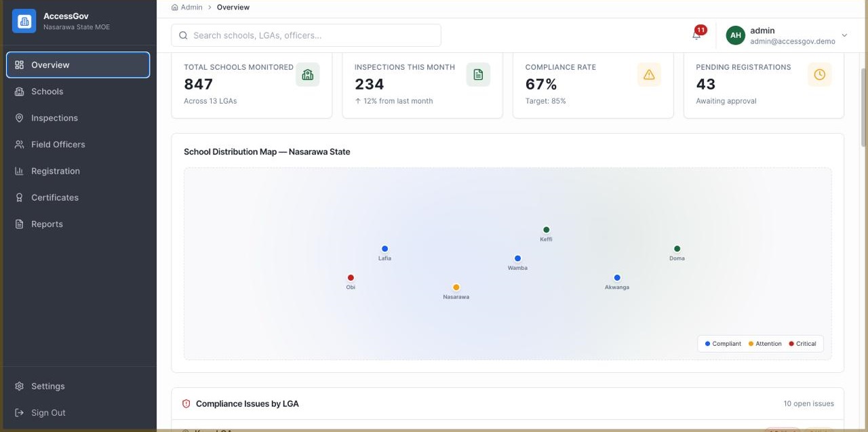Click the Pending Registrations clock icon
The image size is (868, 432).
click(x=819, y=75)
